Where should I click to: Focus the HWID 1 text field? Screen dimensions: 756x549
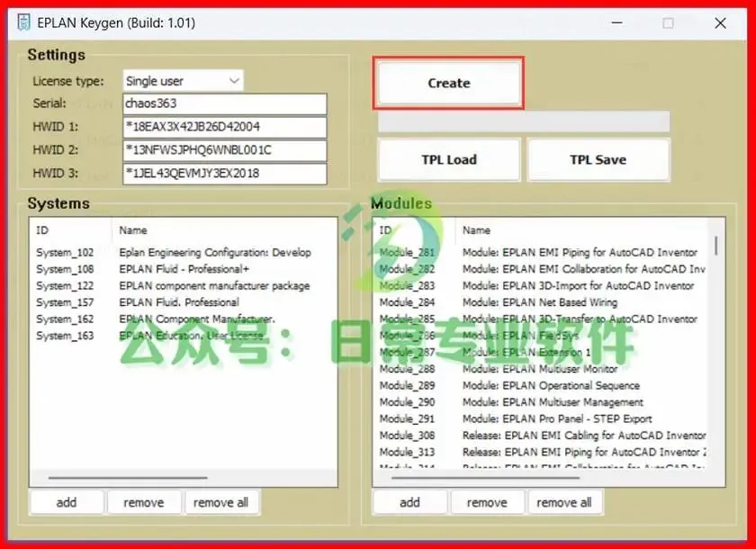(225, 127)
